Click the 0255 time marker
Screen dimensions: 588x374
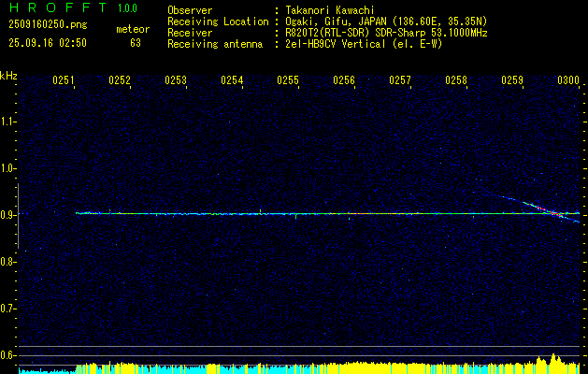pyautogui.click(x=288, y=79)
